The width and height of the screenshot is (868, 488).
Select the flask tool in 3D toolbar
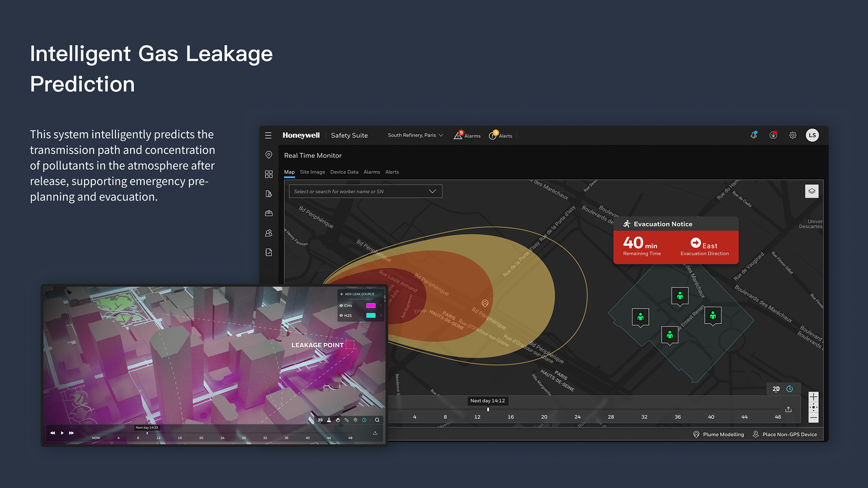[x=329, y=420]
